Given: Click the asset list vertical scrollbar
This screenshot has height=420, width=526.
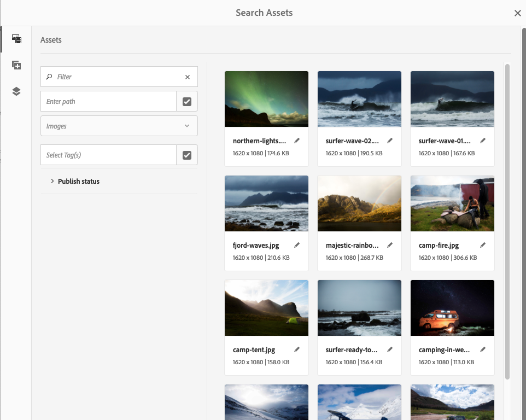Looking at the screenshot, I should click(507, 221).
